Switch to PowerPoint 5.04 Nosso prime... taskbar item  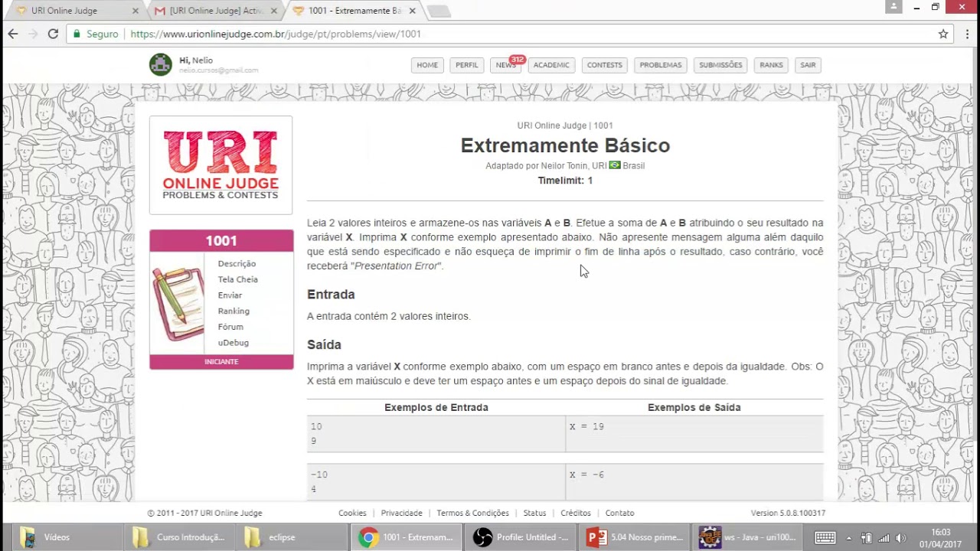pyautogui.click(x=635, y=537)
